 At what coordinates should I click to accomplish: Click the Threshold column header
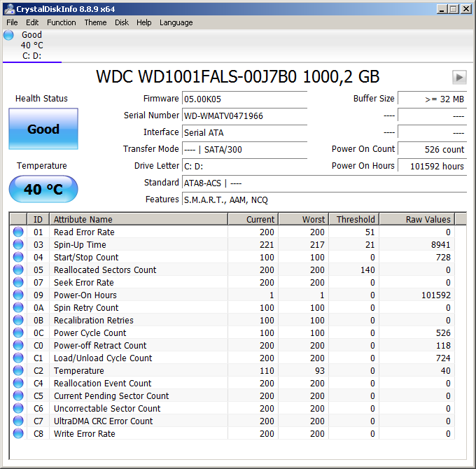[x=354, y=219]
